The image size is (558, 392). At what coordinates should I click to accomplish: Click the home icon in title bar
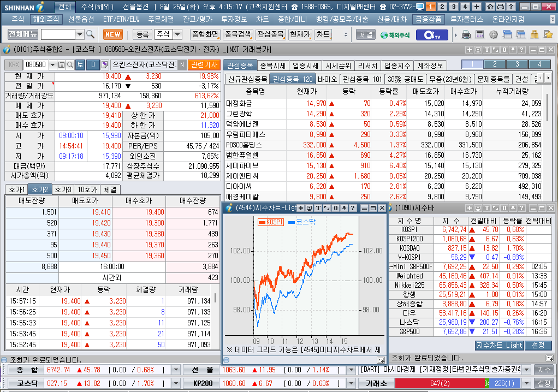tap(490, 7)
